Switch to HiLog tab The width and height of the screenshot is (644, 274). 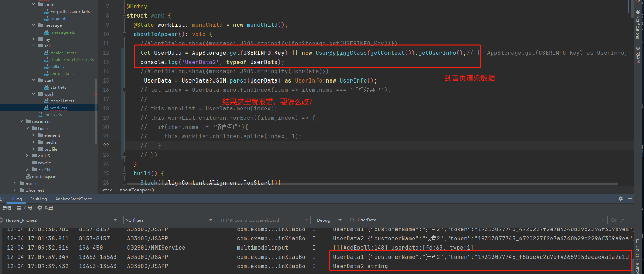[x=16, y=199]
